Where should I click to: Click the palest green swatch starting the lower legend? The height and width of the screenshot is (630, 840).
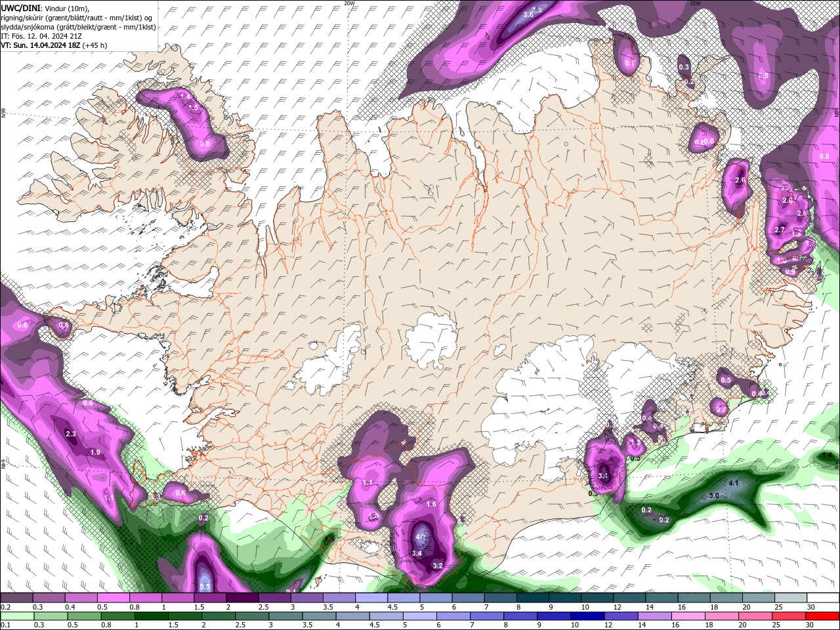point(16,616)
